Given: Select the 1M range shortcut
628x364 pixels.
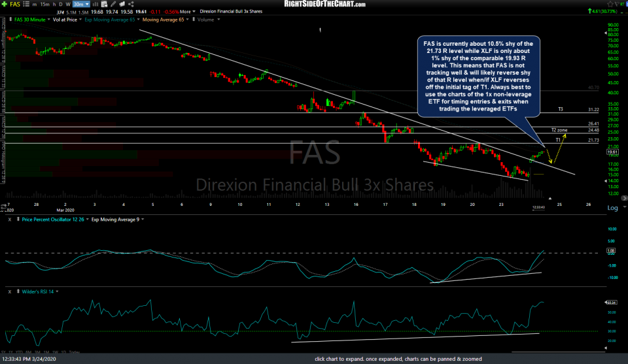Looking at the screenshot, I should (46, 352).
